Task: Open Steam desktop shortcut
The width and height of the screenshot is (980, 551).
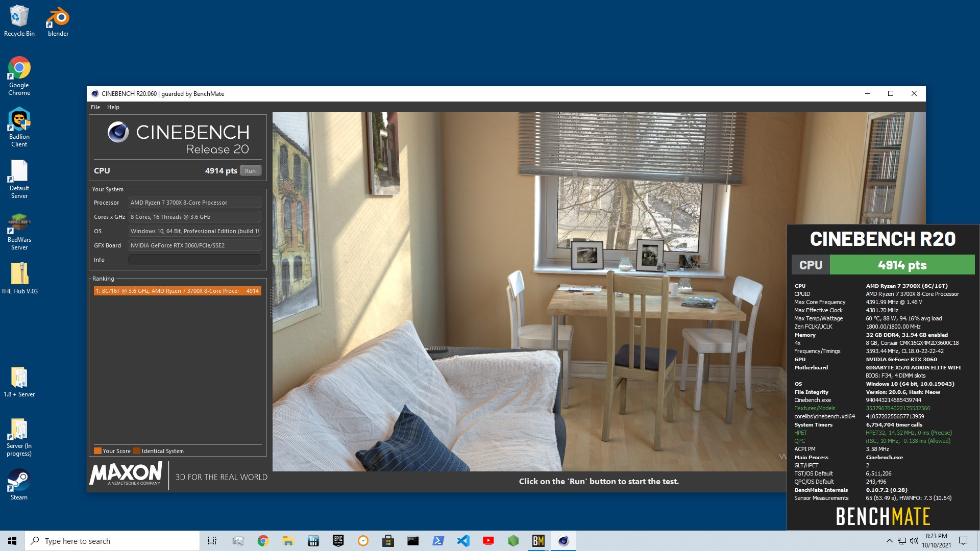Action: point(19,485)
